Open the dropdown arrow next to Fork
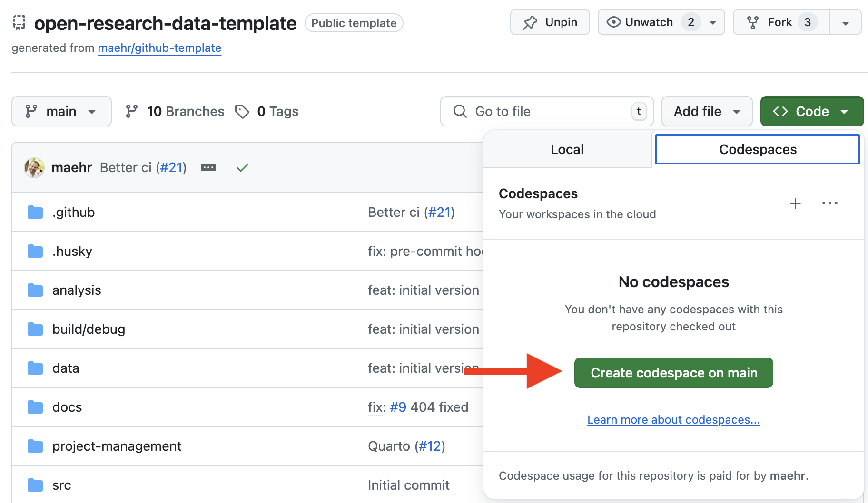Screen dimensions: 868x503 click(x=846, y=22)
